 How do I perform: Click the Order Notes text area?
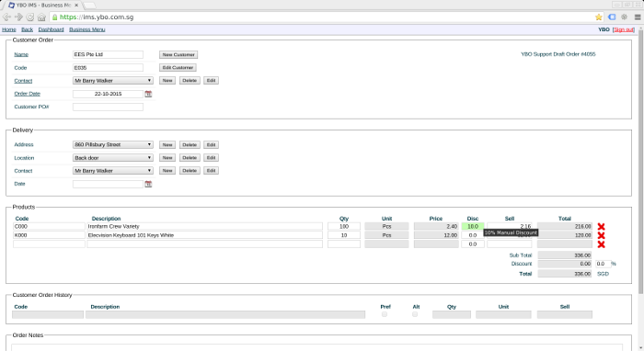pyautogui.click(x=316, y=347)
